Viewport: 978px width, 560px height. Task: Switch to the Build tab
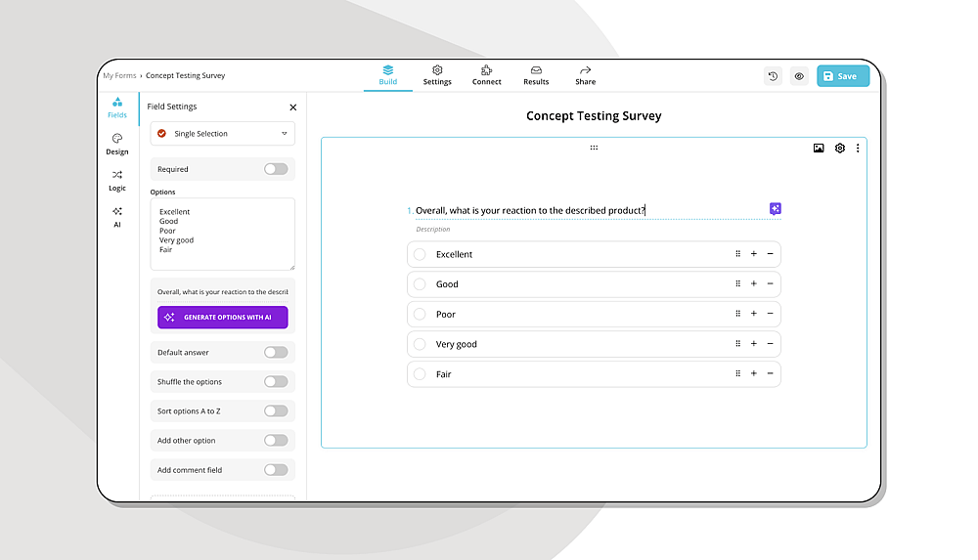[x=388, y=75]
